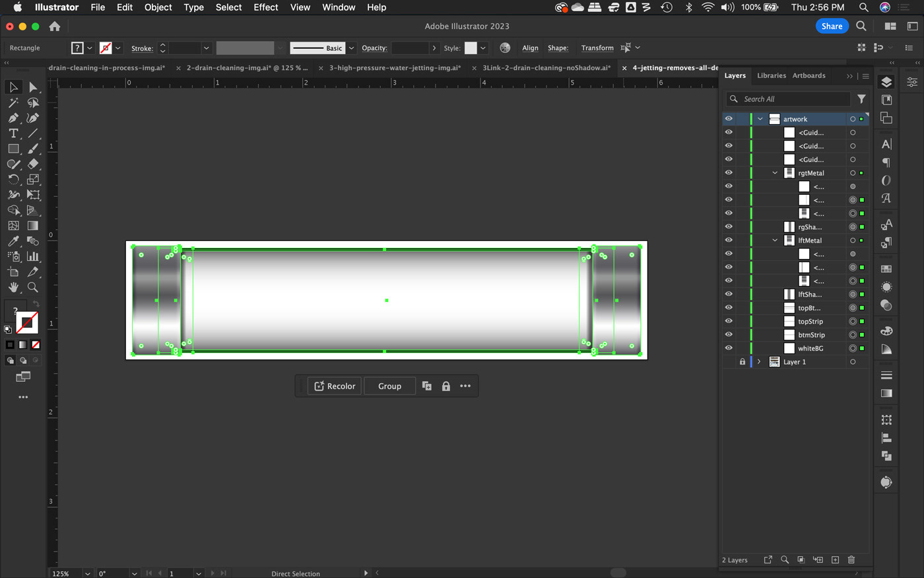The width and height of the screenshot is (924, 578).
Task: Click the Search All layers field
Action: click(788, 99)
